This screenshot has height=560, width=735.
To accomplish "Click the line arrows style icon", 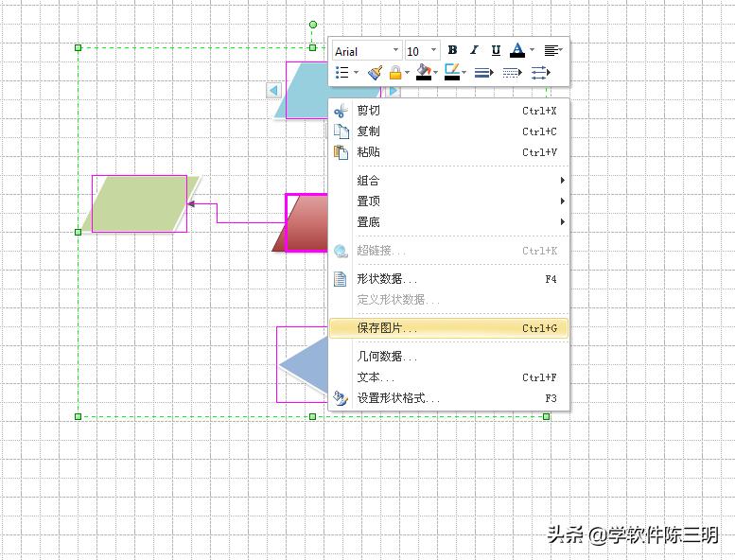I will point(540,72).
